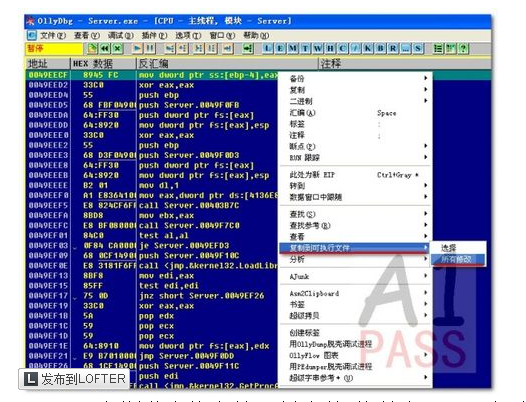The width and height of the screenshot is (526, 402).
Task: Click the Trace over toolbar icon
Action: point(211,49)
